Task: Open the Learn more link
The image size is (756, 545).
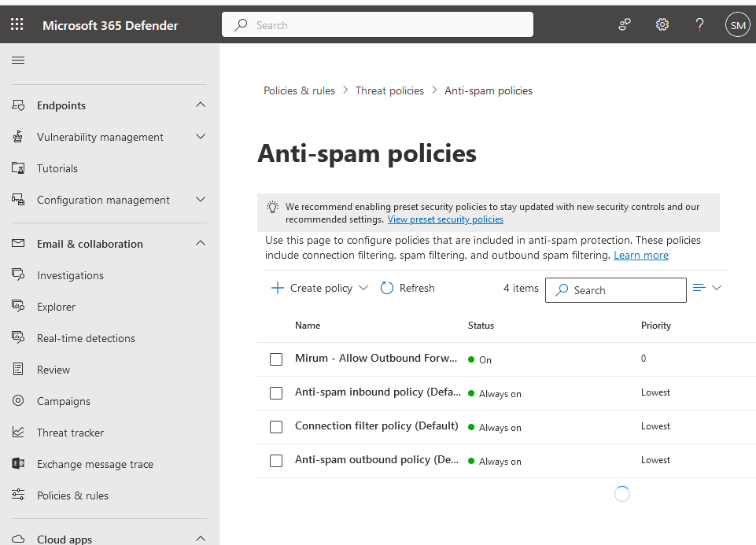Action: (641, 255)
